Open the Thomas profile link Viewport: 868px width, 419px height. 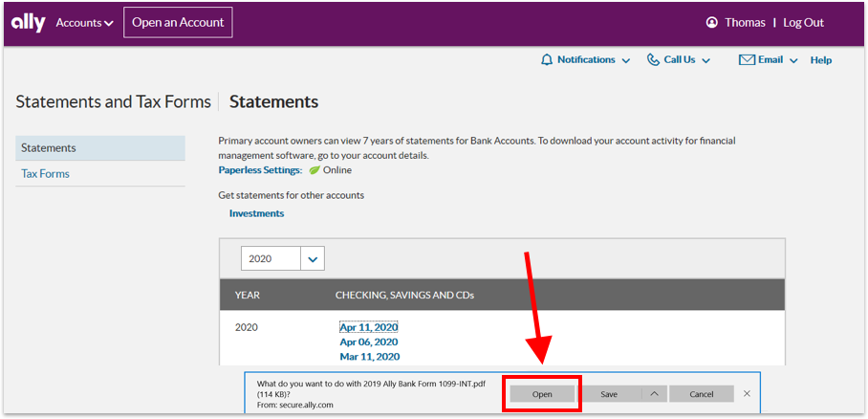pos(745,23)
